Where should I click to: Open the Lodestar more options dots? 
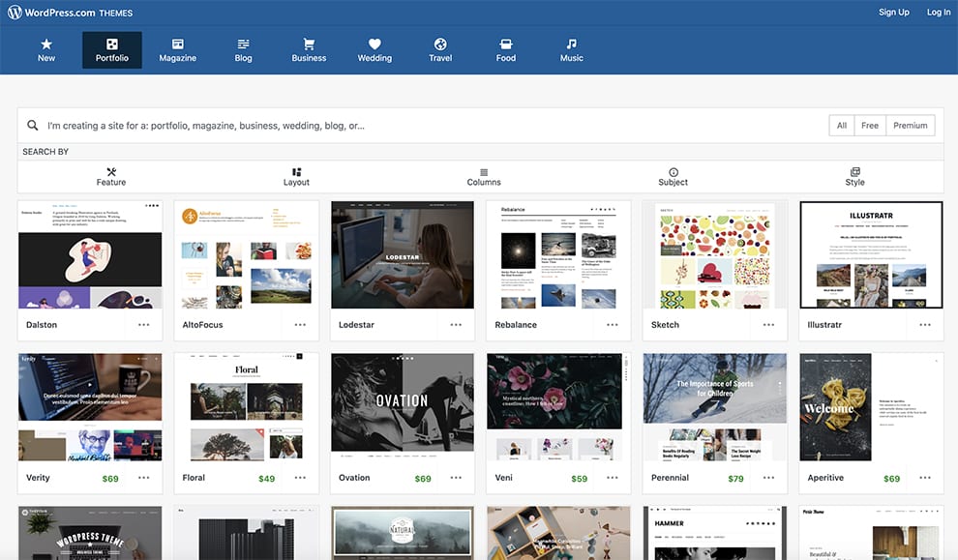point(456,325)
